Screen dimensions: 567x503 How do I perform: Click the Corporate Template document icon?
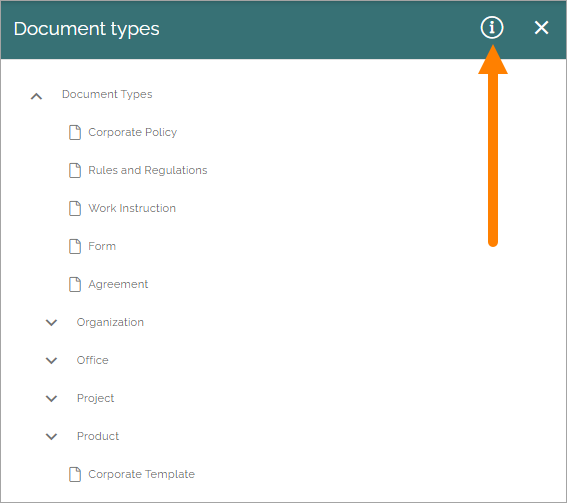75,474
